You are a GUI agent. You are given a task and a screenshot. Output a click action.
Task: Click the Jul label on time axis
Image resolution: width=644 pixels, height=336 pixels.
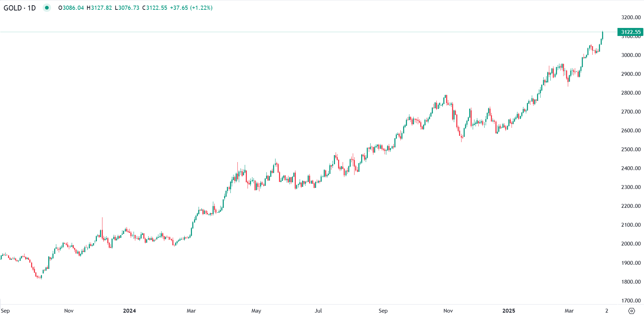(x=318, y=311)
